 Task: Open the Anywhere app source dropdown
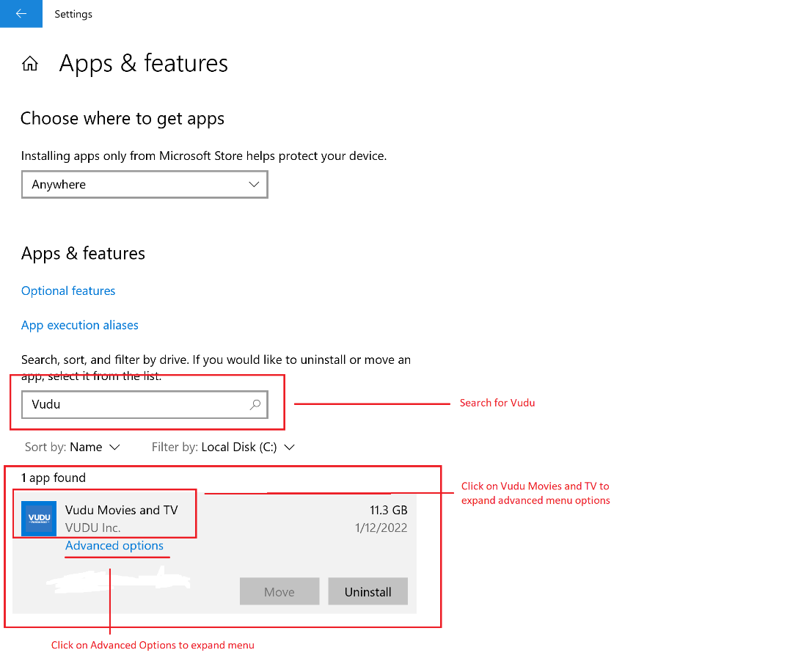point(145,184)
